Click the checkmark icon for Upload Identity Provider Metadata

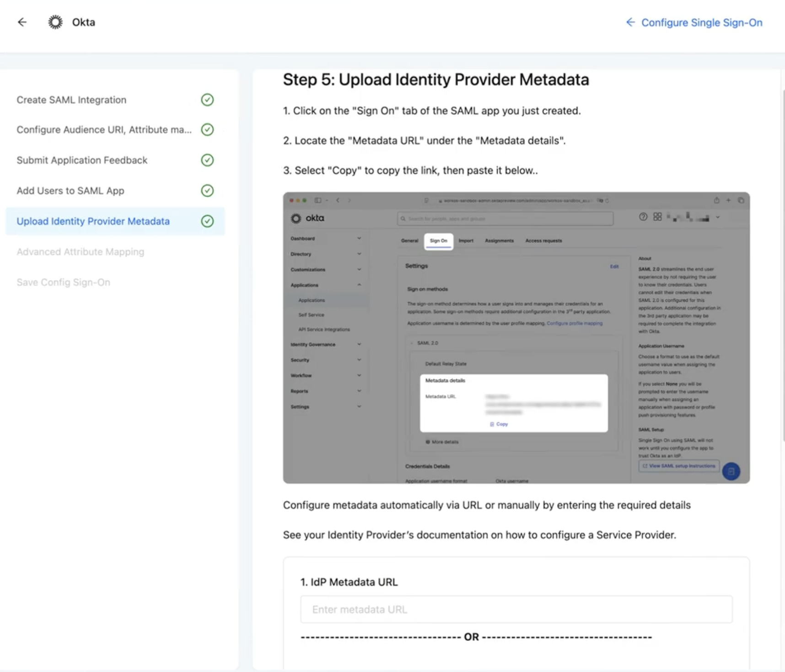[207, 221]
